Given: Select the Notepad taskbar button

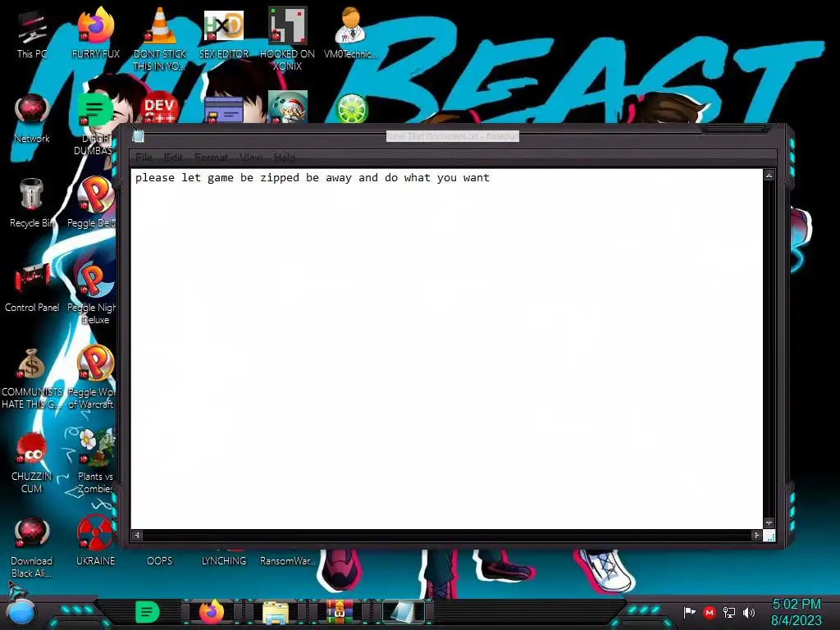Looking at the screenshot, I should point(403,612).
